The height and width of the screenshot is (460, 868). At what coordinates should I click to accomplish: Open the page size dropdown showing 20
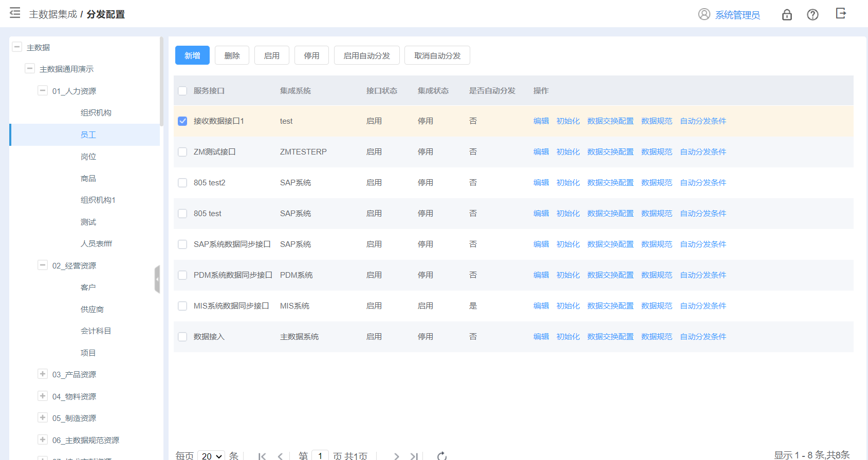[x=211, y=456]
